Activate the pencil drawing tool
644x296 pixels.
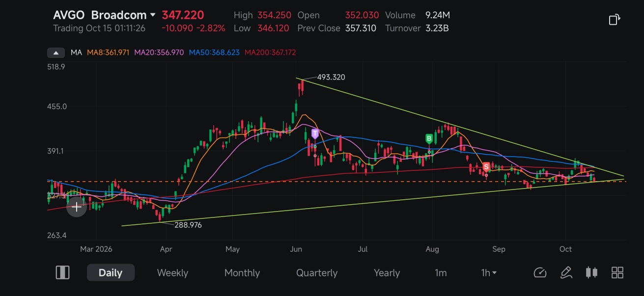point(566,272)
